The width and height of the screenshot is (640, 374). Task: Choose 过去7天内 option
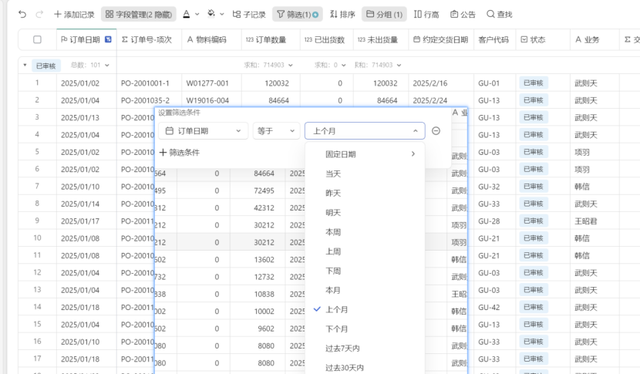click(x=342, y=348)
